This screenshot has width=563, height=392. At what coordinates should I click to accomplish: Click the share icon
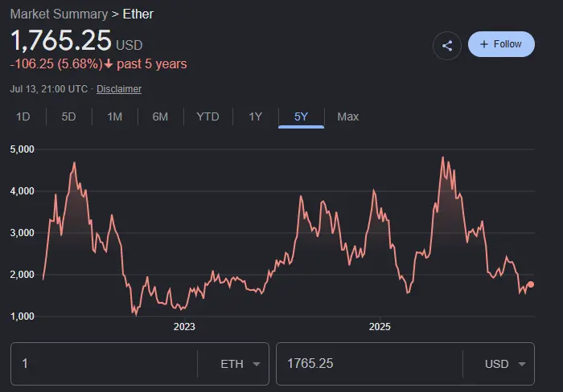pyautogui.click(x=447, y=46)
